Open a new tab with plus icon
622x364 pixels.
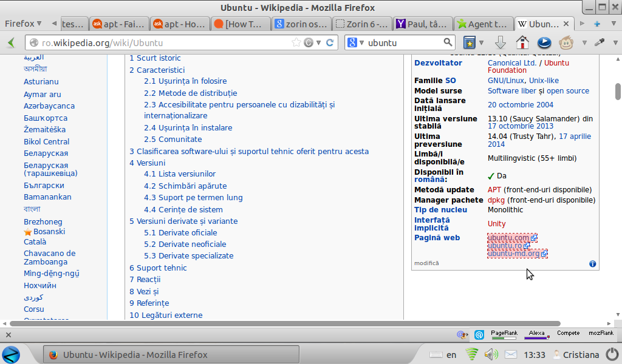(x=596, y=24)
